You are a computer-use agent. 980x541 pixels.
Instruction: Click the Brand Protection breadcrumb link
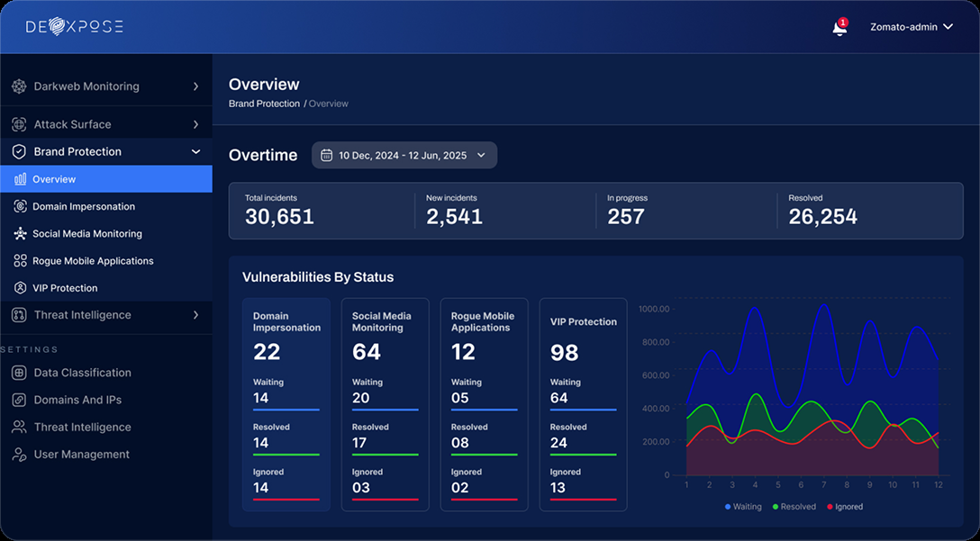point(264,104)
